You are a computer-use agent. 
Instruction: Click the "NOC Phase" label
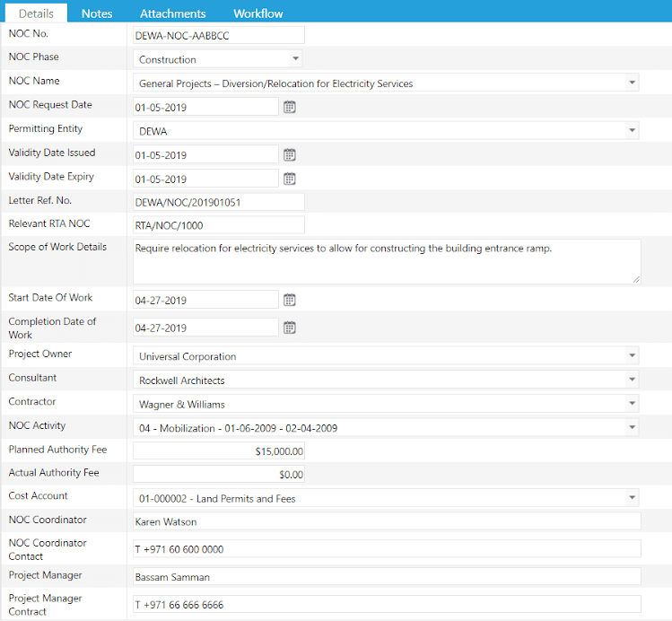tap(34, 57)
